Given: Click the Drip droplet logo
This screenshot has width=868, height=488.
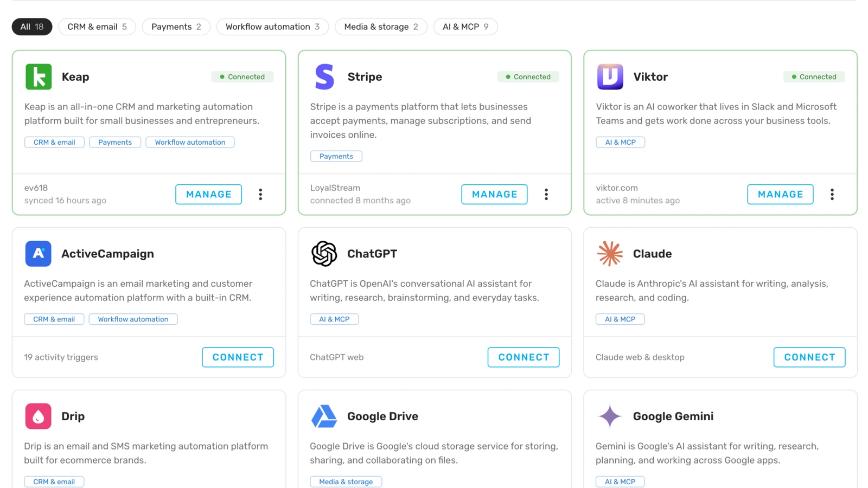Looking at the screenshot, I should point(38,416).
